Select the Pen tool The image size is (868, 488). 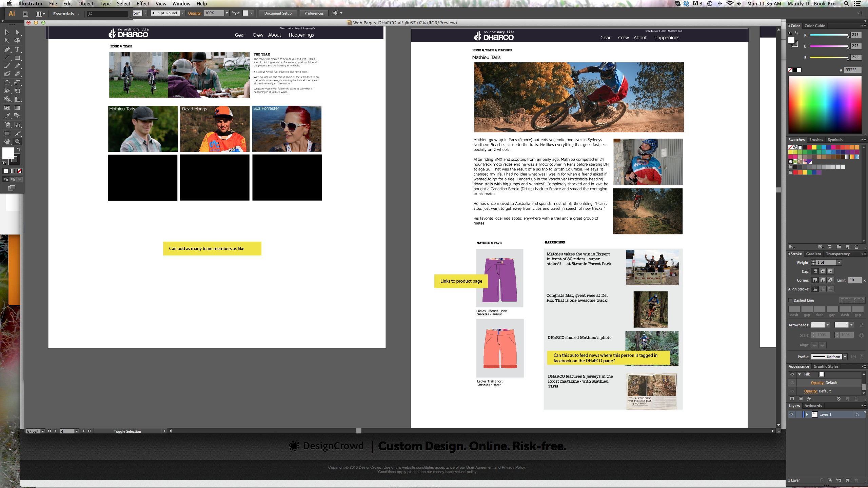[x=7, y=49]
